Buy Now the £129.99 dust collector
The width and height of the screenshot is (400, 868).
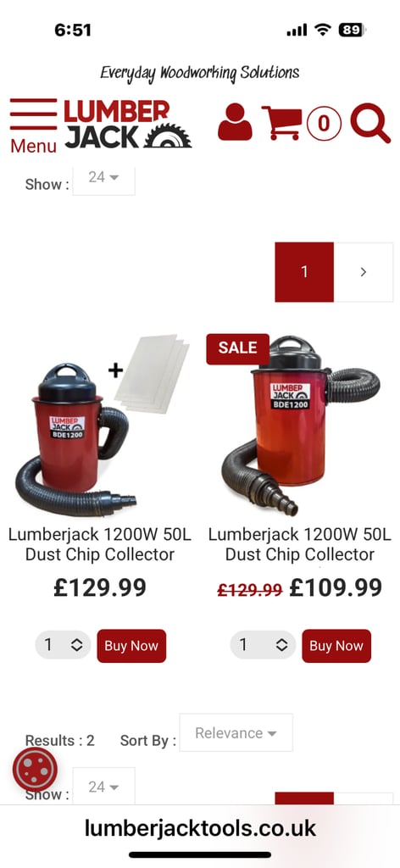[131, 645]
